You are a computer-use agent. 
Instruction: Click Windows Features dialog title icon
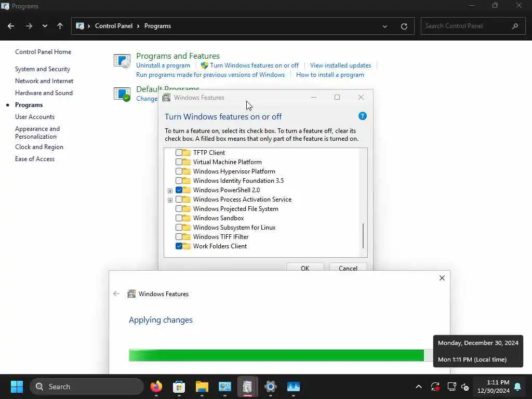(x=166, y=98)
